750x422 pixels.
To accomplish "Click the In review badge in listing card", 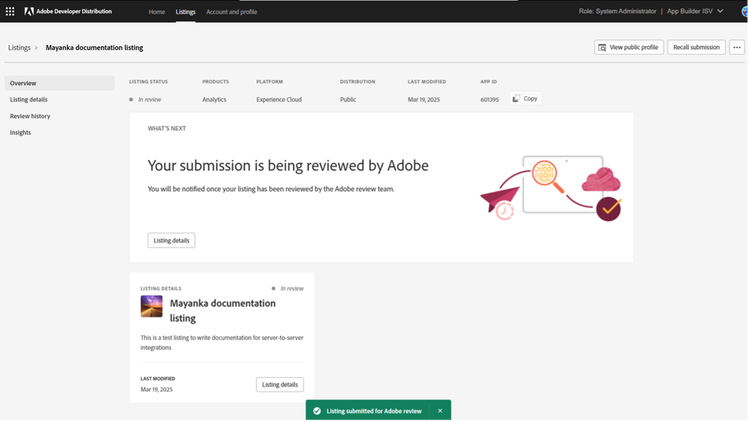I will (x=287, y=289).
